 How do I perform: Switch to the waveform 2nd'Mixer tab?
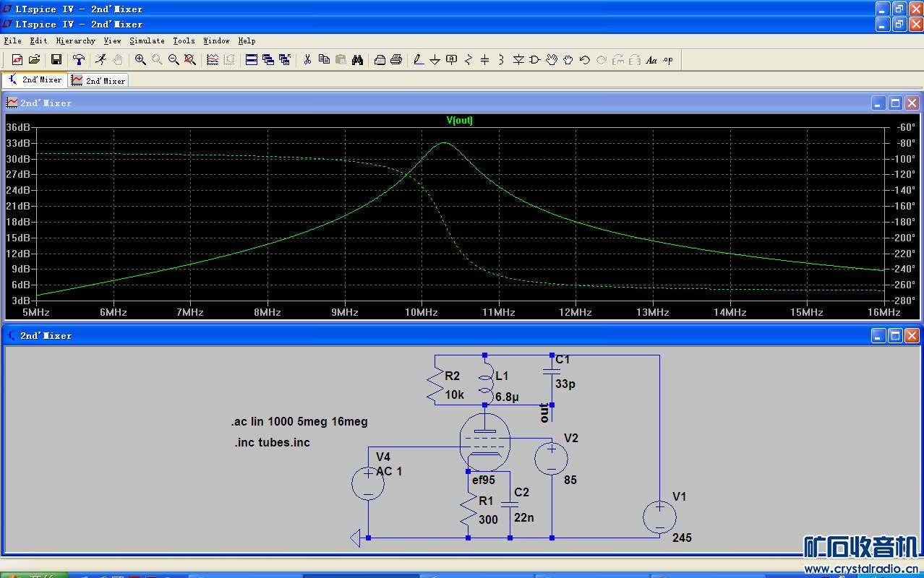click(x=98, y=81)
